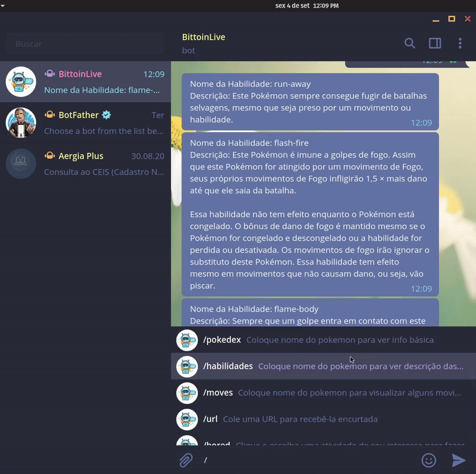
Task: Open the top-left system menu arrow
Action: pos(2,5)
